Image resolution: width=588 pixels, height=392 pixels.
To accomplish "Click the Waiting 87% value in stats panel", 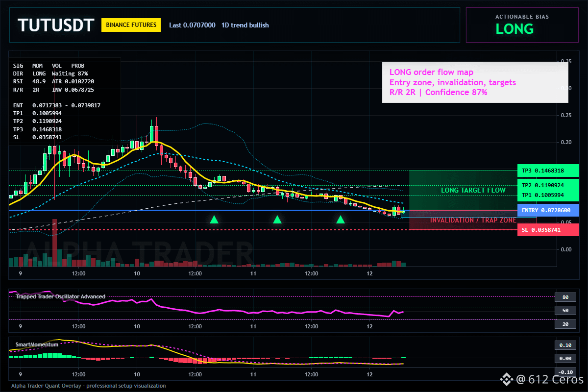I will pyautogui.click(x=70, y=73).
